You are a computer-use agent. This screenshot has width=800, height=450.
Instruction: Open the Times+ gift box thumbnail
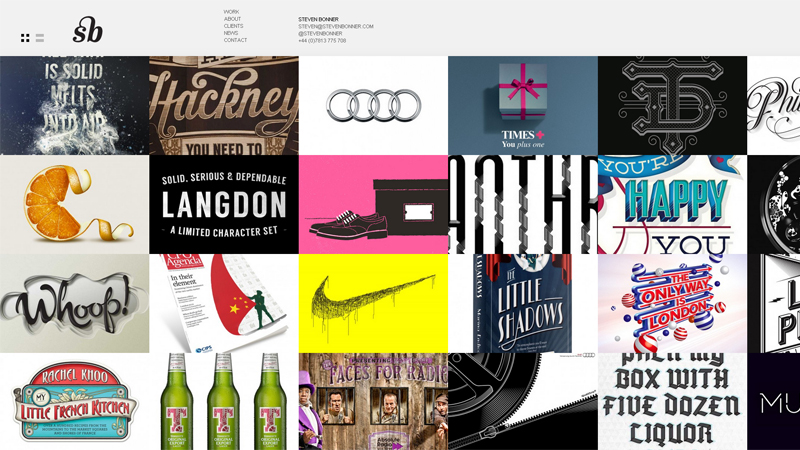click(x=523, y=106)
